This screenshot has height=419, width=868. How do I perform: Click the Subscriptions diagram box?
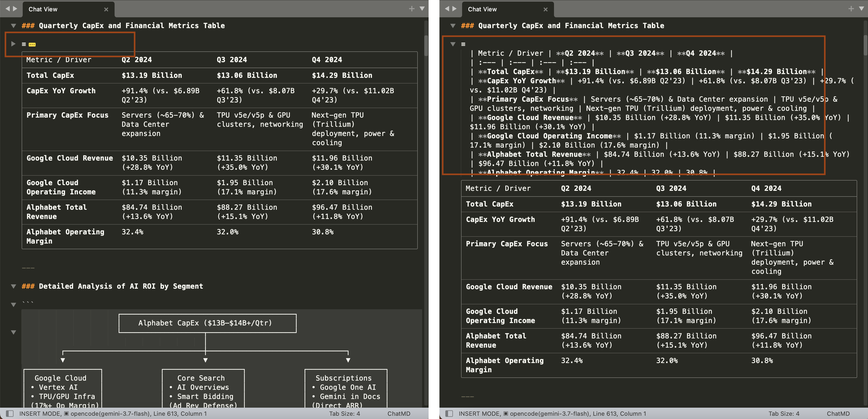click(x=346, y=389)
